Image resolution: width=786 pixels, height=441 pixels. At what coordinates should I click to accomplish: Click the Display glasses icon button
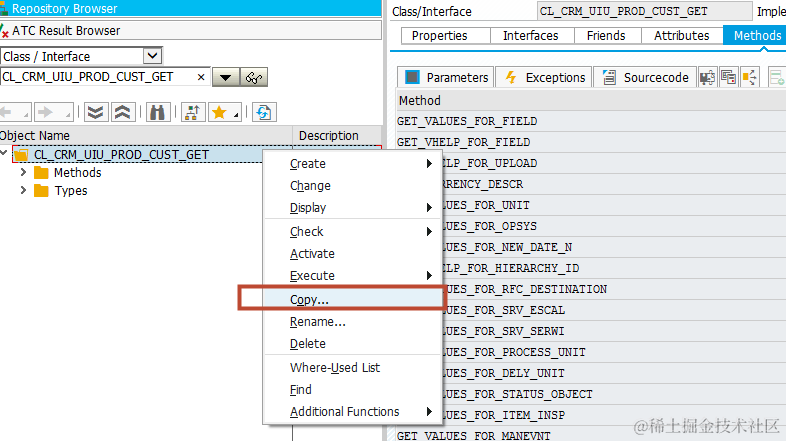(x=254, y=78)
